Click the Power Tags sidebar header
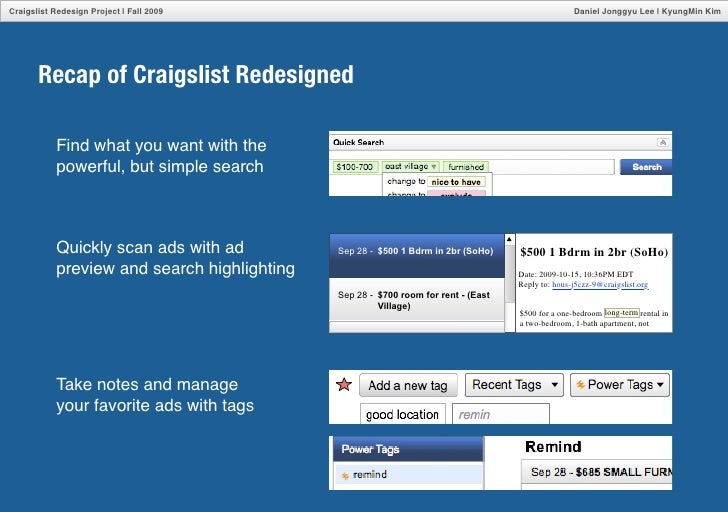 click(x=409, y=449)
